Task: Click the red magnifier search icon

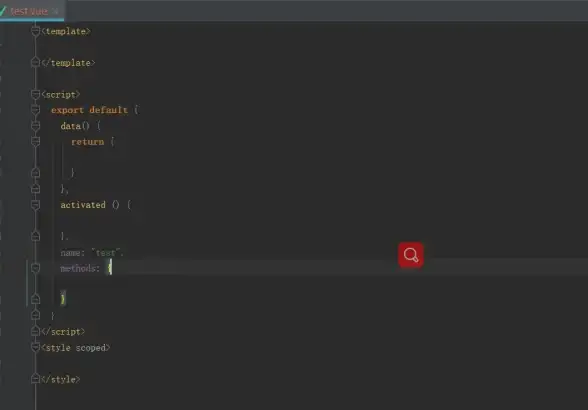Action: [411, 255]
